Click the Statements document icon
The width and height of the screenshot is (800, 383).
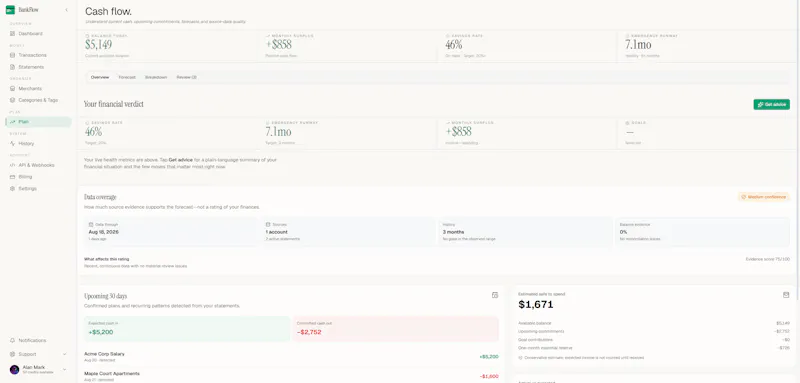[x=13, y=67]
